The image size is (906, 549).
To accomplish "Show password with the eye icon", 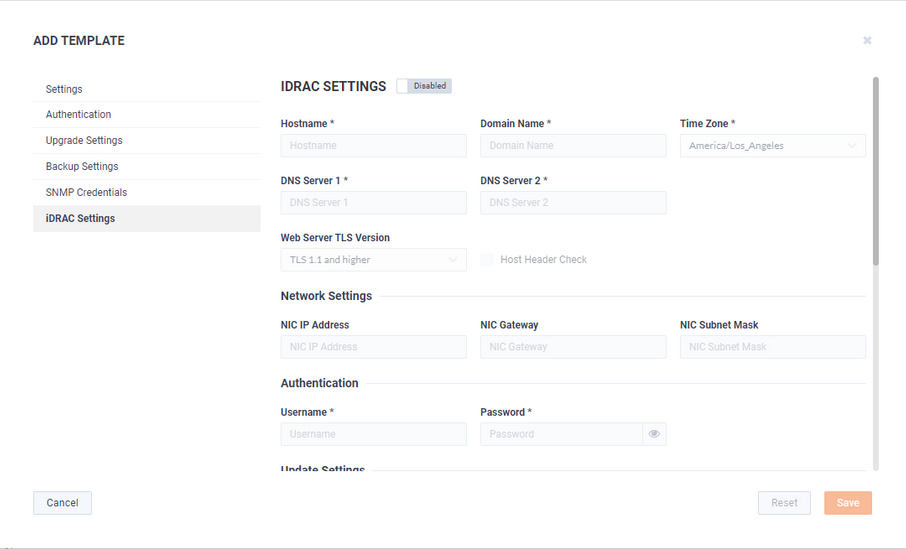I will 654,434.
